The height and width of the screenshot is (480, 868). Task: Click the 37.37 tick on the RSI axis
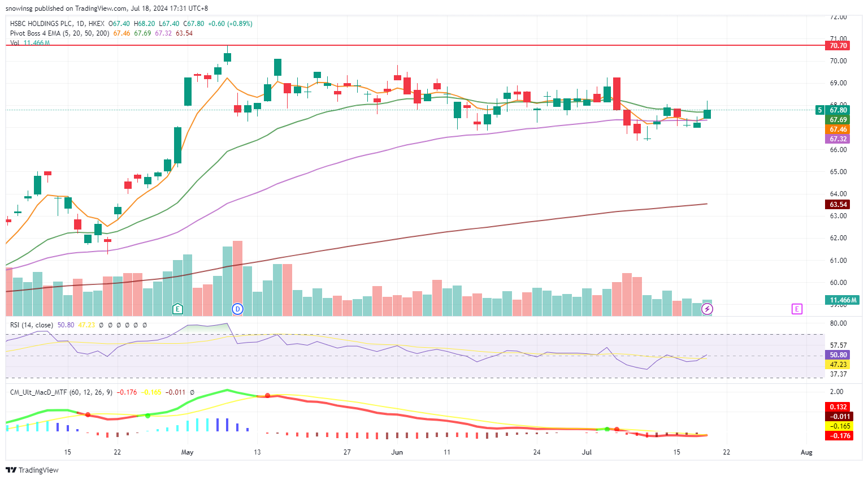pos(838,374)
